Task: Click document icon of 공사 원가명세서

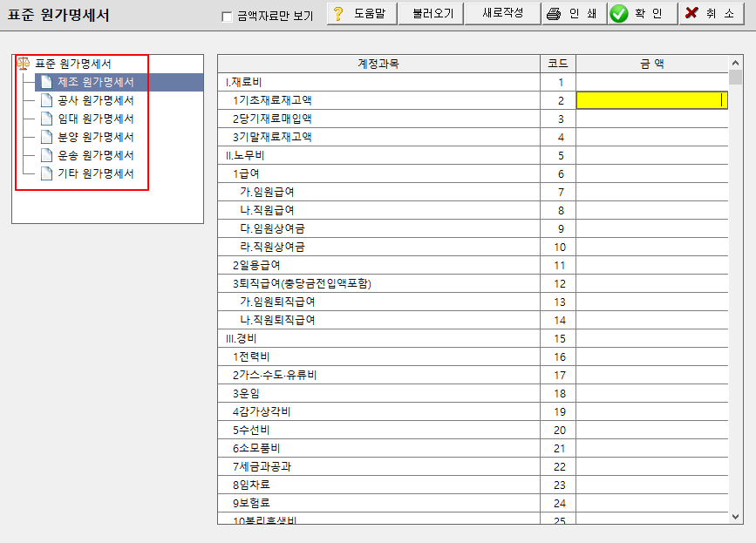Action: pos(46,100)
